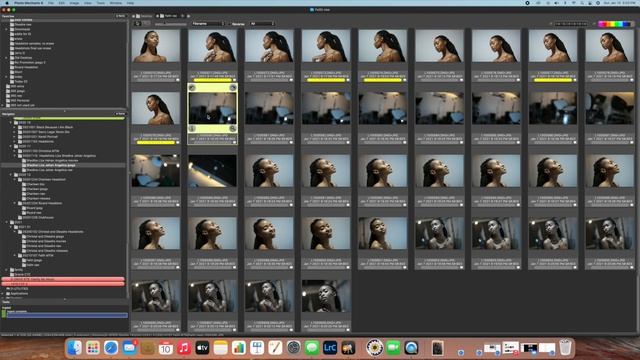Open FaceTime from the dock
This screenshot has height=360, width=640.
click(393, 348)
